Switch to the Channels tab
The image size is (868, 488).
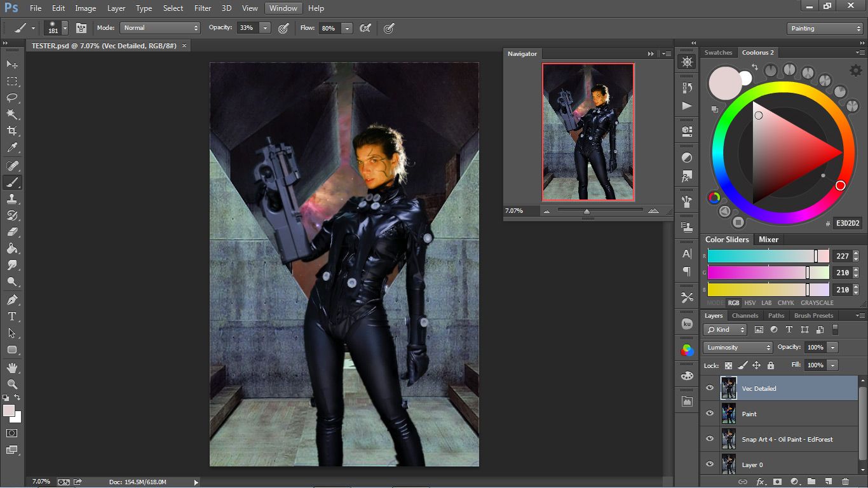745,316
